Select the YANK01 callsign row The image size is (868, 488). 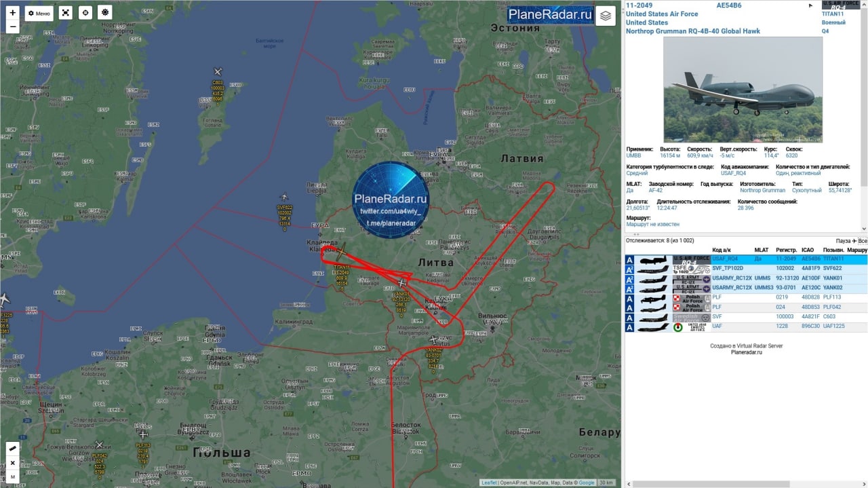coord(746,278)
